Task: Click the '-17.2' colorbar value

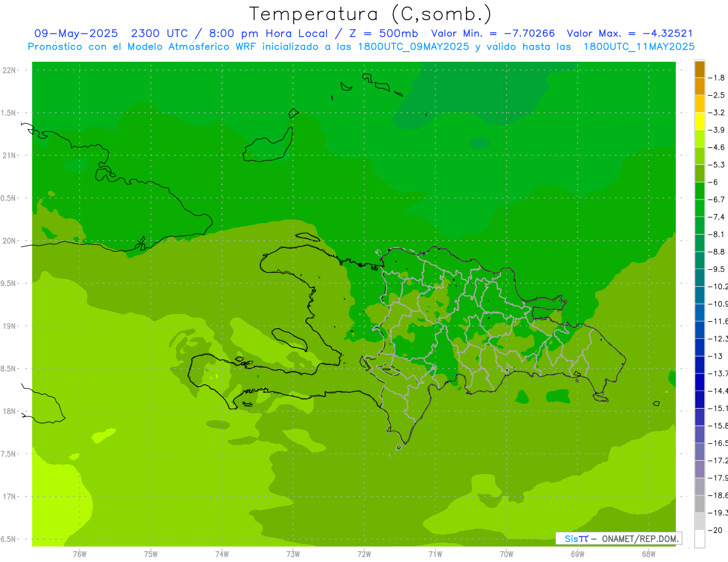Action: pos(718,460)
